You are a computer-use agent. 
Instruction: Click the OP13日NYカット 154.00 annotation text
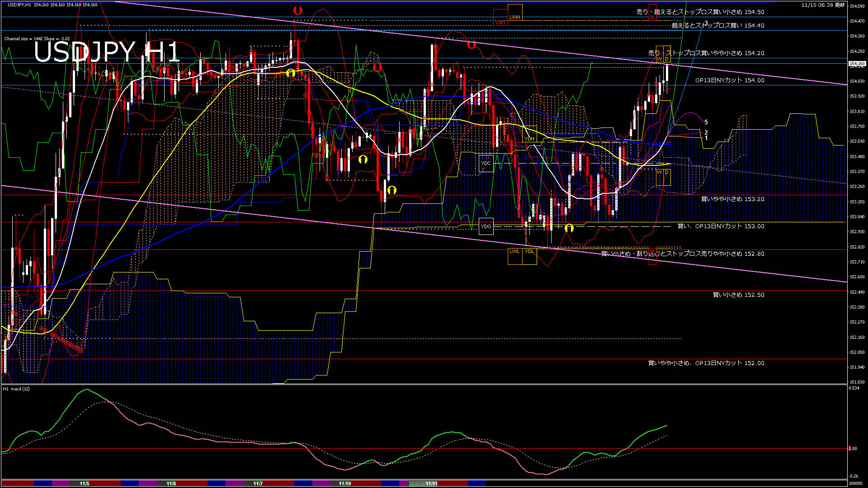tap(731, 81)
